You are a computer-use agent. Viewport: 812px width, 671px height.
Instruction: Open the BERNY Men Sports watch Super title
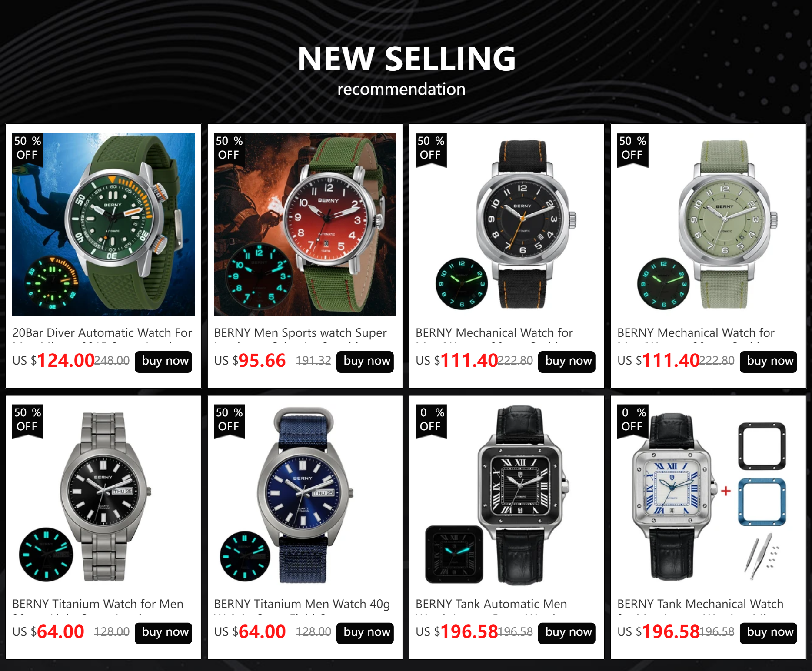300,333
